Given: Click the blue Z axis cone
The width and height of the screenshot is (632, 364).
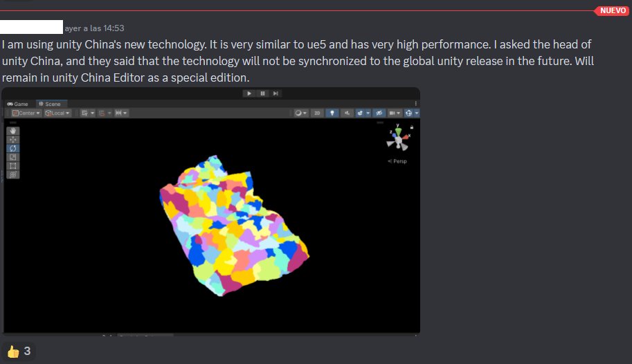Looking at the screenshot, I should tap(394, 135).
